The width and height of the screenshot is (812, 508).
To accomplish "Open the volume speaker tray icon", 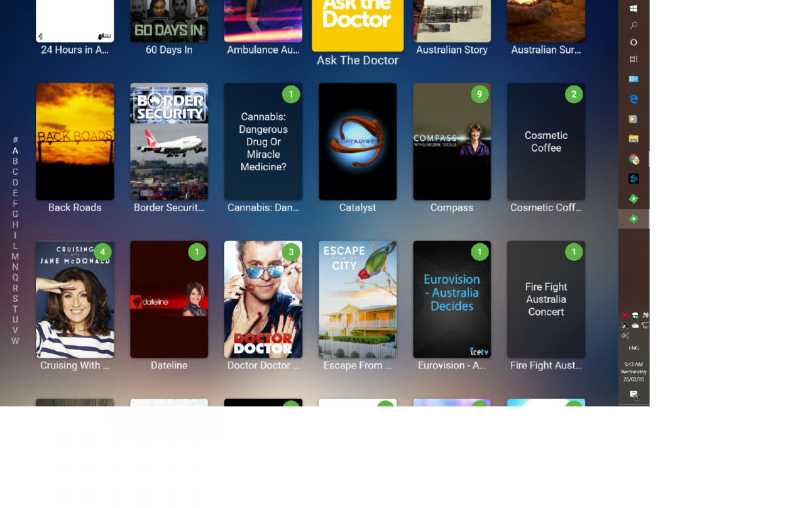I will (x=625, y=336).
